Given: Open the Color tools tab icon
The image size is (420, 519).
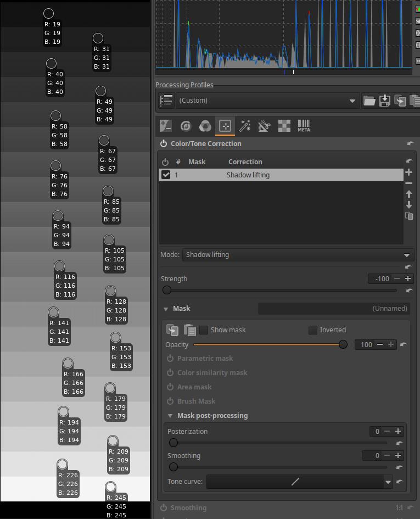Looking at the screenshot, I should coord(205,126).
